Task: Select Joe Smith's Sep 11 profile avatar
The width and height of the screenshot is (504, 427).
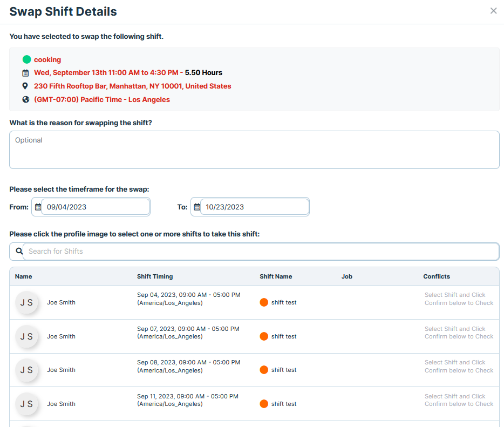Action: click(x=26, y=404)
